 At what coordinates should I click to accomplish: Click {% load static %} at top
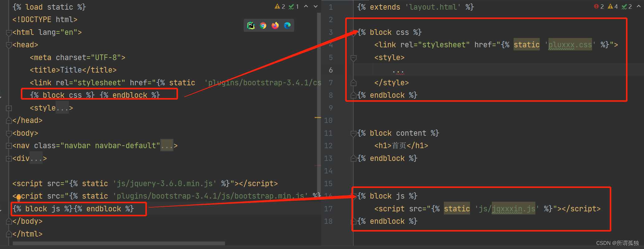[x=49, y=7]
